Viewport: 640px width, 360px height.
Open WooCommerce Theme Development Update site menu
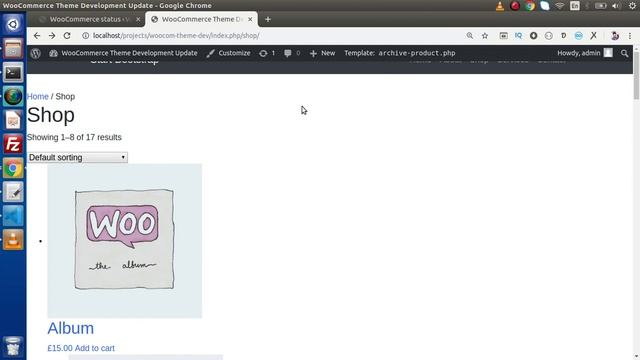[123, 53]
